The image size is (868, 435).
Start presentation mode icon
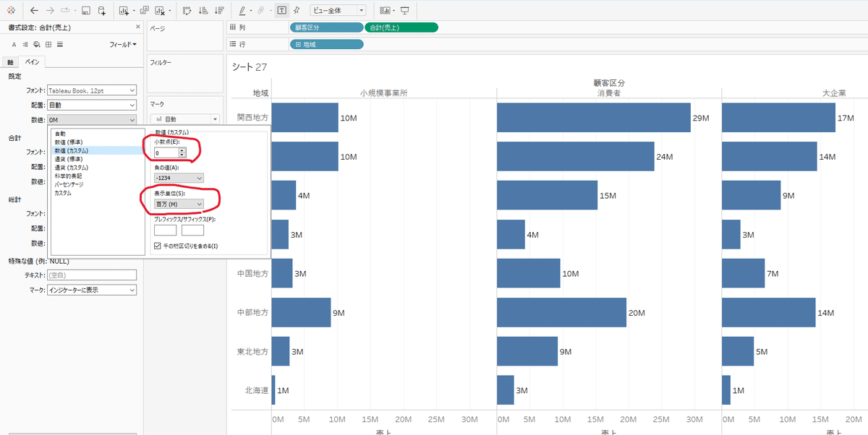404,11
